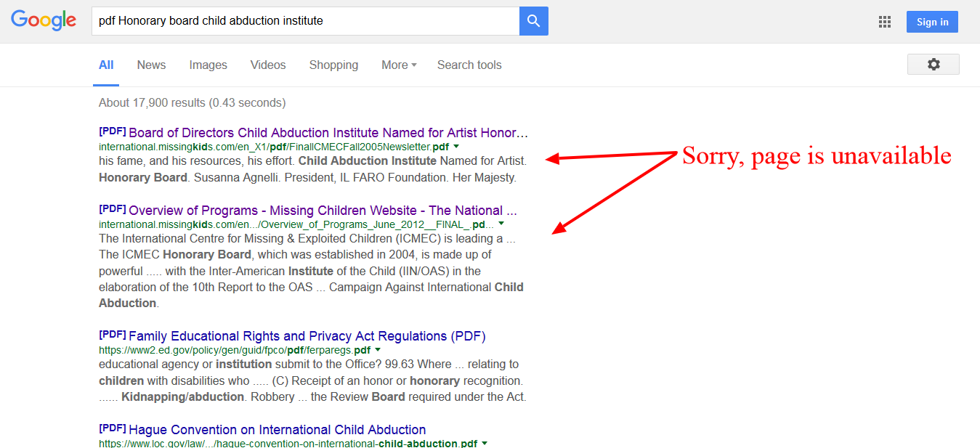Click the 'About 17,900 results' stats text
The width and height of the screenshot is (980, 448).
pyautogui.click(x=193, y=102)
